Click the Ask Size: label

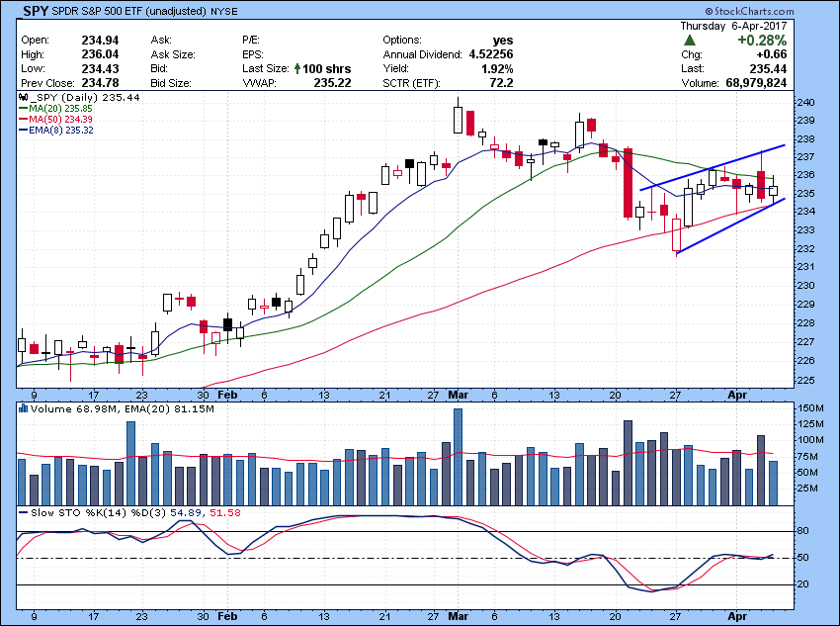click(x=173, y=54)
